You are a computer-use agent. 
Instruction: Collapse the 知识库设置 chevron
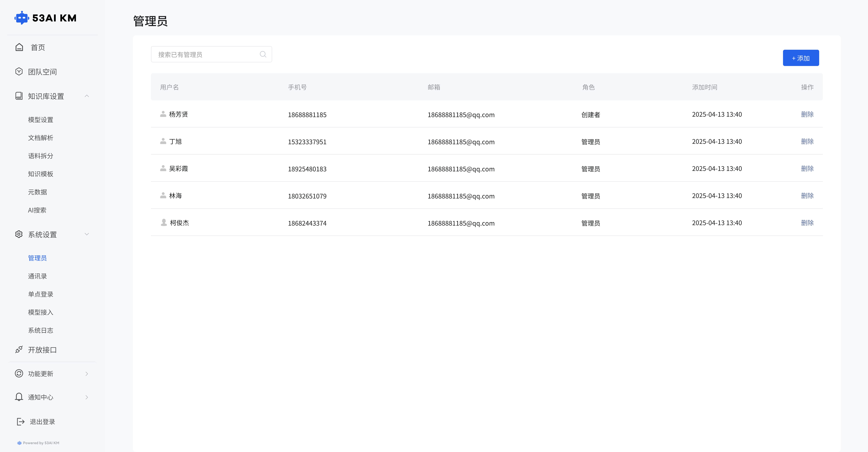[x=87, y=96]
